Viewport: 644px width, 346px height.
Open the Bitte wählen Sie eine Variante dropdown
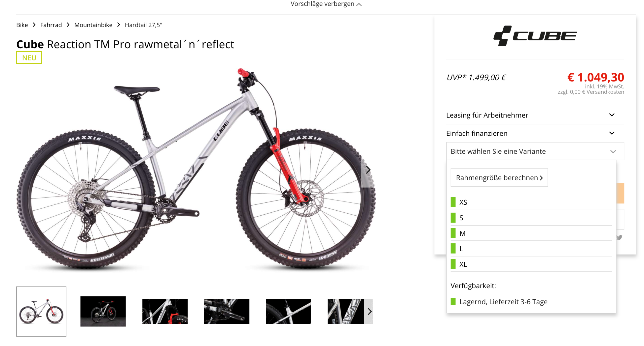point(535,151)
